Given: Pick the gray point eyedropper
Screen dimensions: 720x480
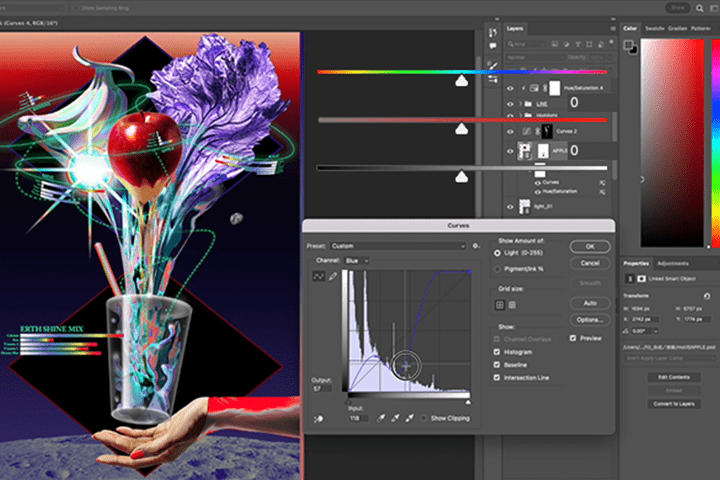Looking at the screenshot, I should pyautogui.click(x=395, y=418).
